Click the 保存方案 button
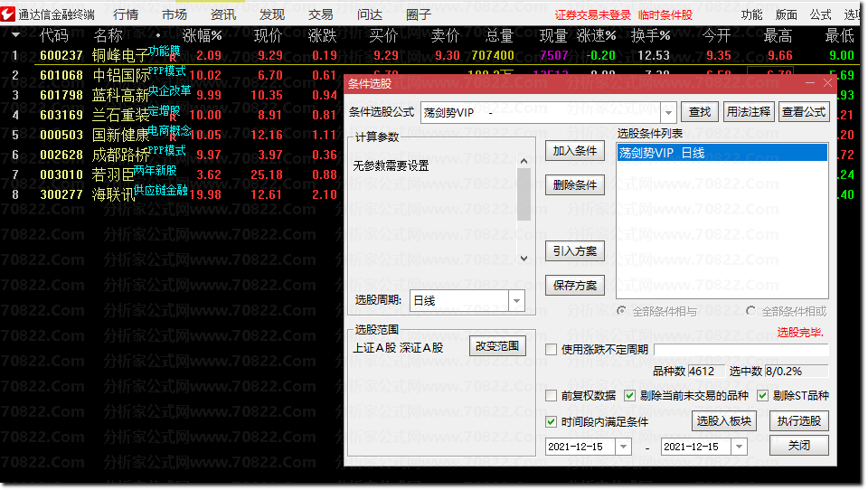 point(575,285)
